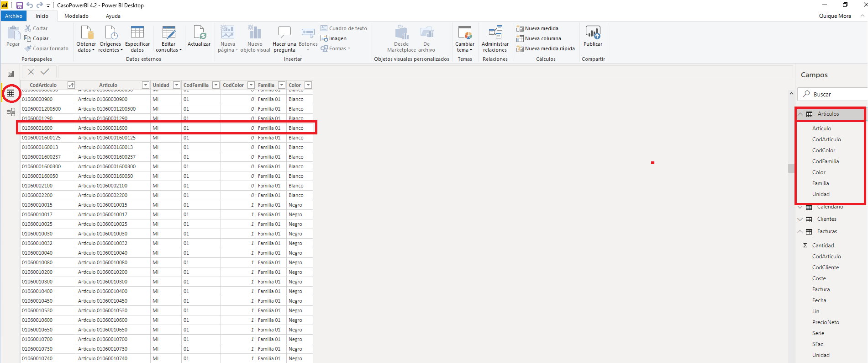This screenshot has width=868, height=363.
Task: Open Obtener datos
Action: coord(86,39)
